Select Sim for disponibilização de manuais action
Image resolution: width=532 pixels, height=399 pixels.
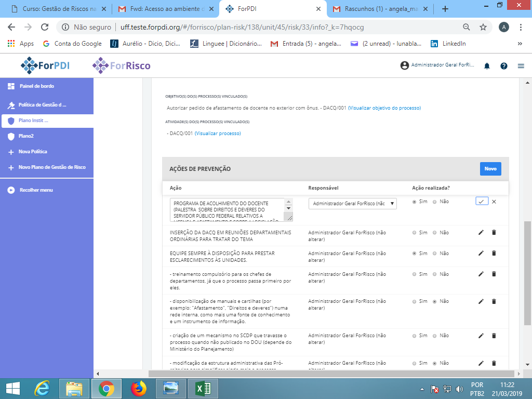414,302
